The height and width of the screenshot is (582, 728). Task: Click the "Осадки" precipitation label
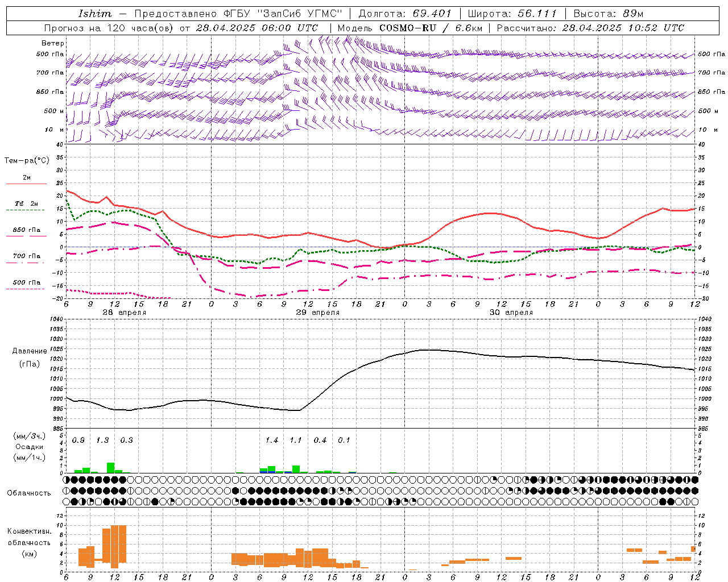click(x=30, y=447)
